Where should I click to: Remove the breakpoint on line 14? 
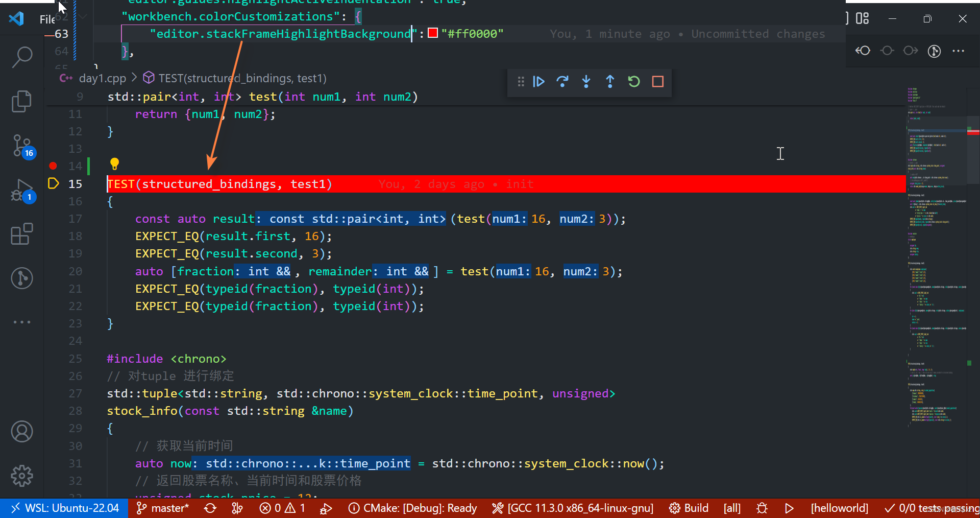point(53,166)
